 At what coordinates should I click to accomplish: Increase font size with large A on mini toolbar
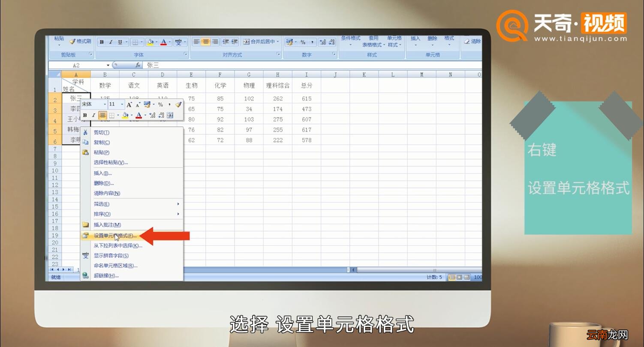click(x=129, y=105)
